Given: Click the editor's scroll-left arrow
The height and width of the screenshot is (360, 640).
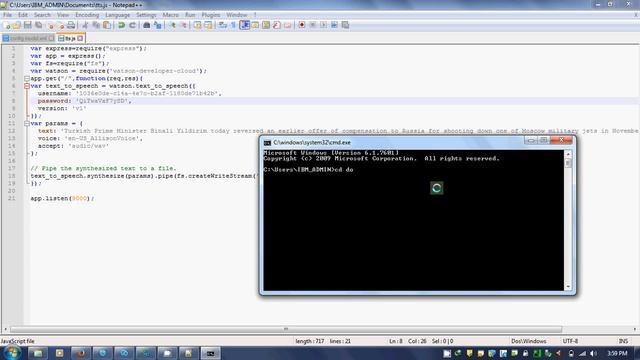Looking at the screenshot, I should [x=5, y=329].
